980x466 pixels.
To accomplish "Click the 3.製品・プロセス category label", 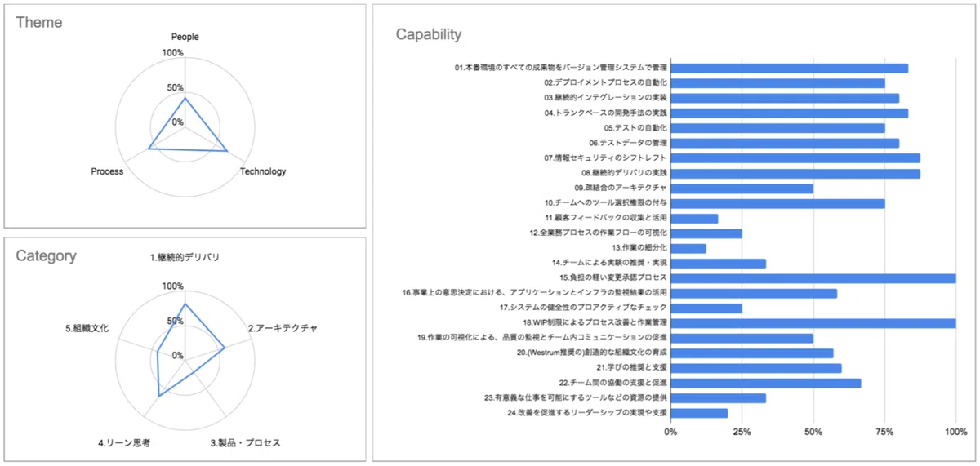I will [x=245, y=442].
